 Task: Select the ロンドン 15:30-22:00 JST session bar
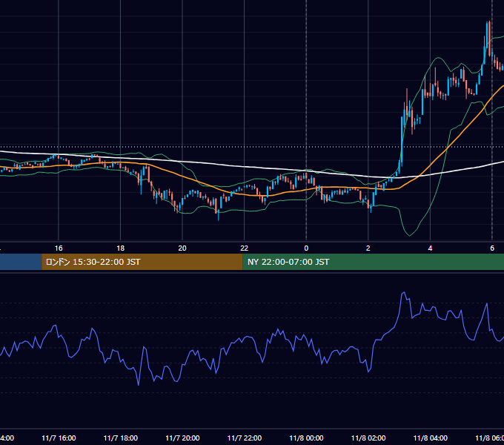tap(142, 262)
